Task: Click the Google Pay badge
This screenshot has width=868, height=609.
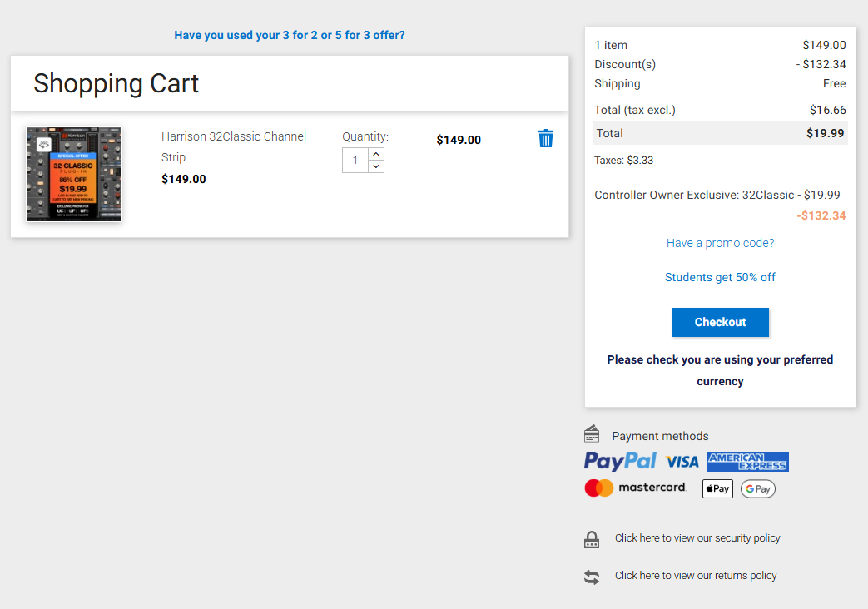Action: click(758, 489)
